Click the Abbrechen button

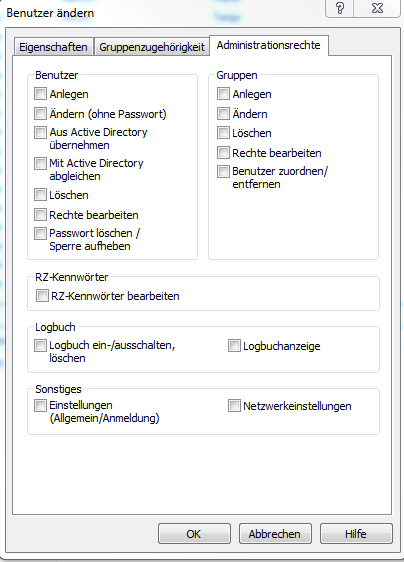tap(275, 534)
